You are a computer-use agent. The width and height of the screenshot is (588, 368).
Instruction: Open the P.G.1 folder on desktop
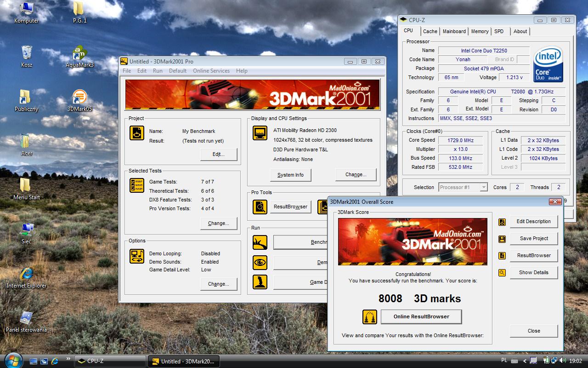[79, 12]
